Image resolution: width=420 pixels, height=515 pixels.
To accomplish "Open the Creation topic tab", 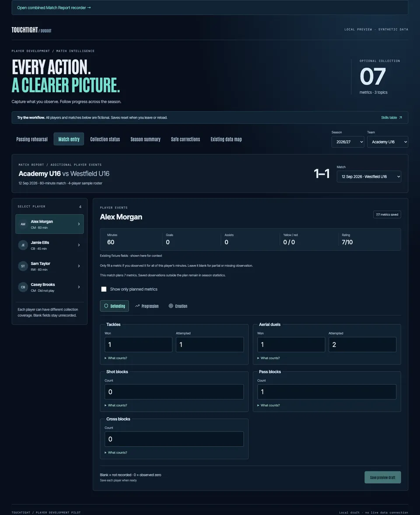I will [x=178, y=306].
